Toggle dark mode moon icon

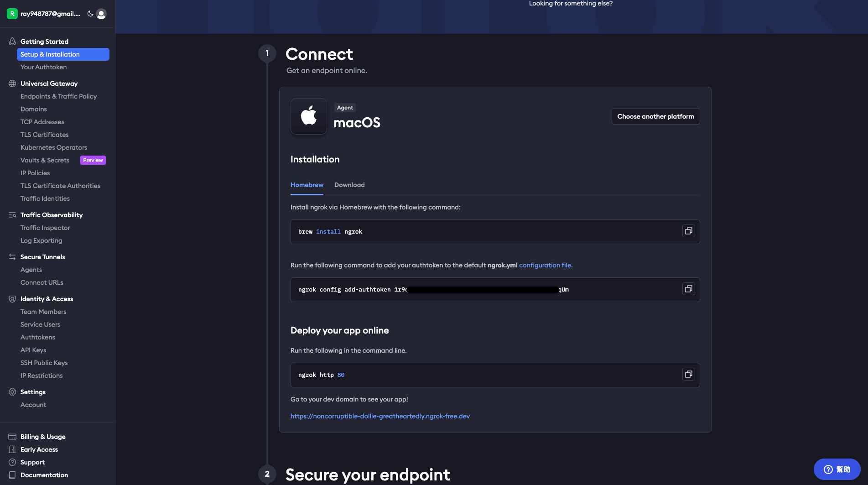point(90,14)
